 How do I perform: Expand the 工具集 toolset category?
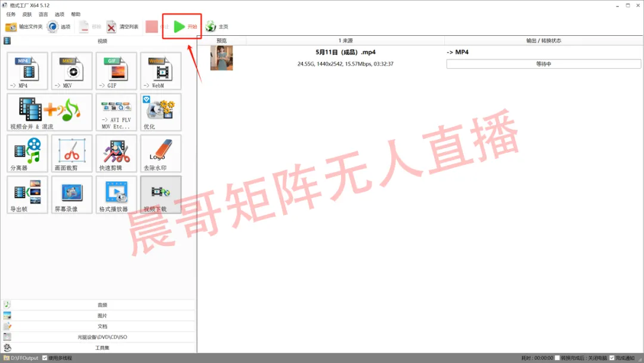pyautogui.click(x=98, y=348)
